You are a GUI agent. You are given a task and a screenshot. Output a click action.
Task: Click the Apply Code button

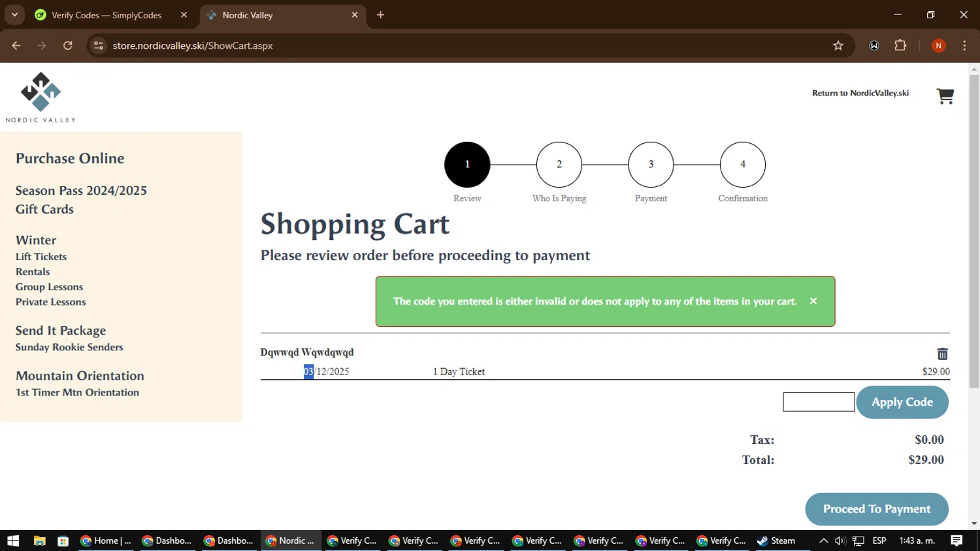coord(902,402)
